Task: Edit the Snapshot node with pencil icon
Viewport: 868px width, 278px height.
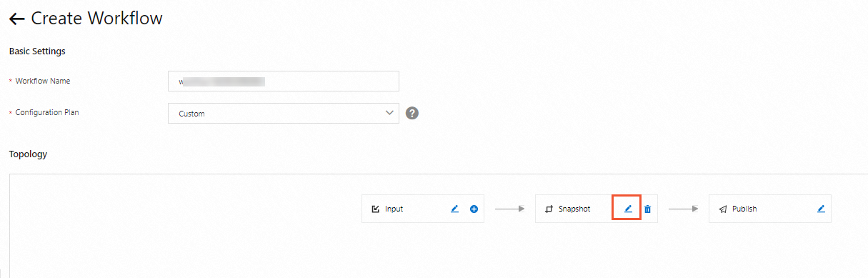Action: tap(629, 209)
